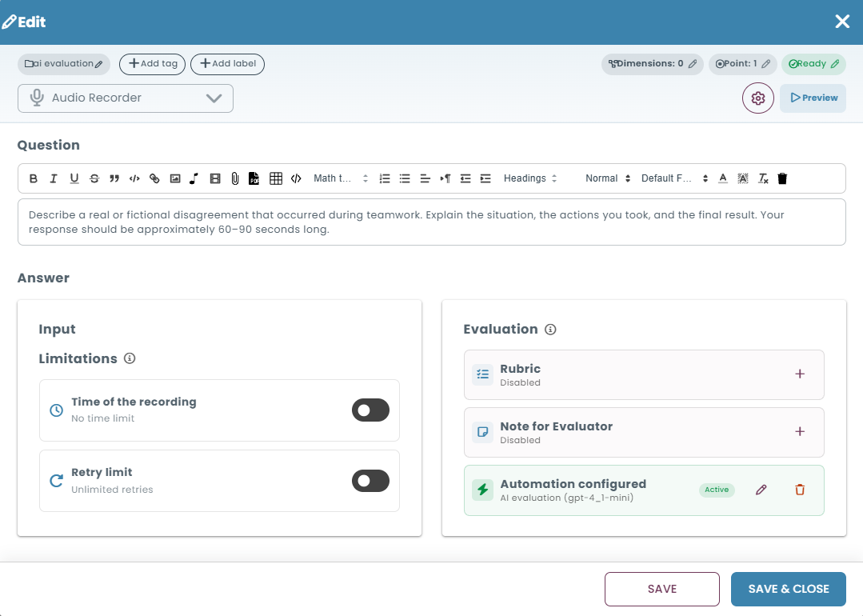Click the Save button
This screenshot has height=616, width=863.
point(662,589)
